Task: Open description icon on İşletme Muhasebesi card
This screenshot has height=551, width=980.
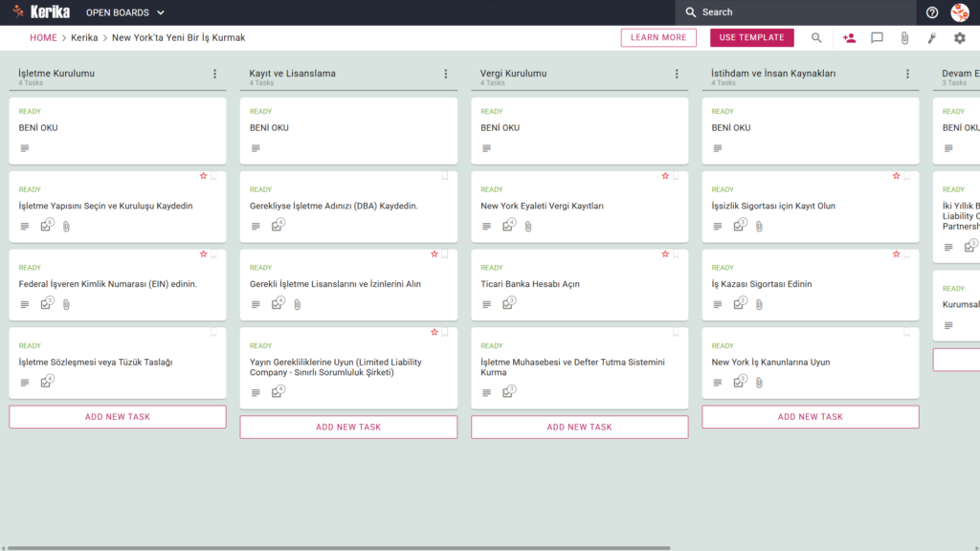Action: [x=486, y=392]
